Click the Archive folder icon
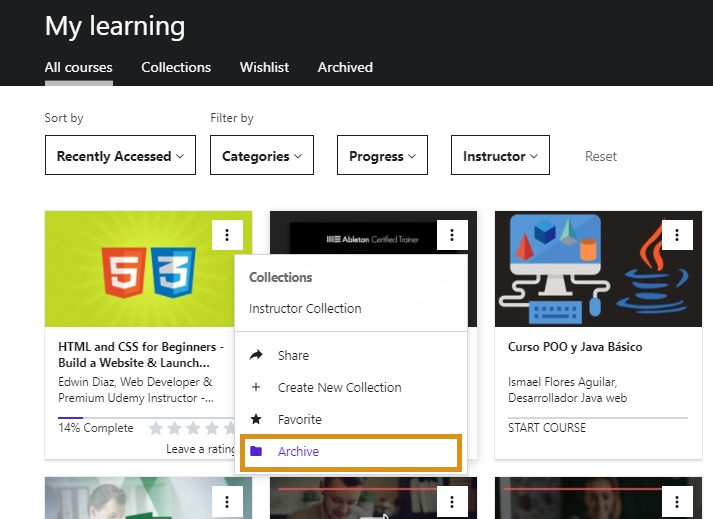Screen dimensions: 713x519 pyautogui.click(x=256, y=451)
